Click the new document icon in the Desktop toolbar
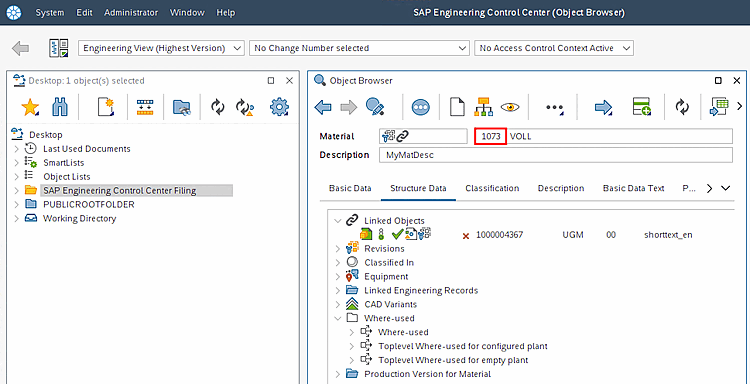The height and width of the screenshot is (384, 750). 105,107
